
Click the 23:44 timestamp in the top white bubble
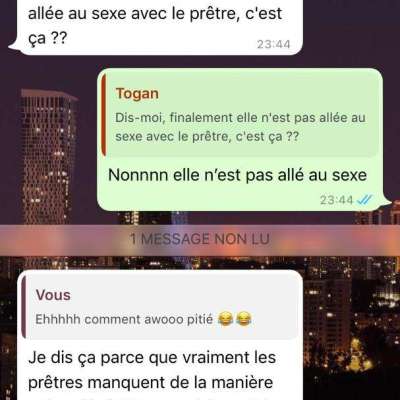(274, 44)
